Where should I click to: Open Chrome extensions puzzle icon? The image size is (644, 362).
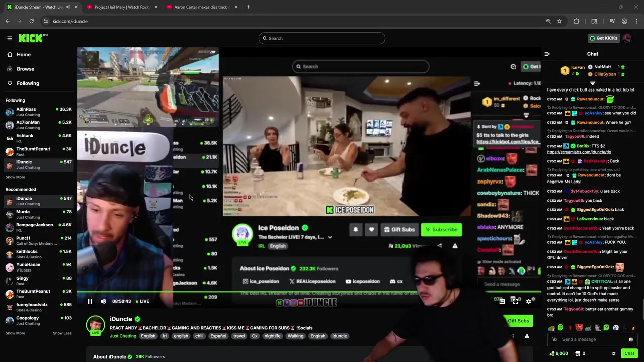[x=577, y=21]
